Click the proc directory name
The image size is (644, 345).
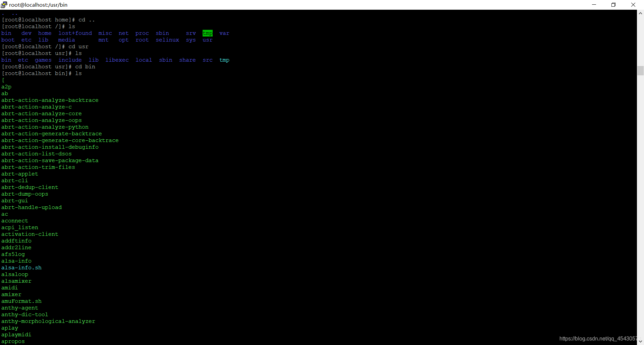142,33
